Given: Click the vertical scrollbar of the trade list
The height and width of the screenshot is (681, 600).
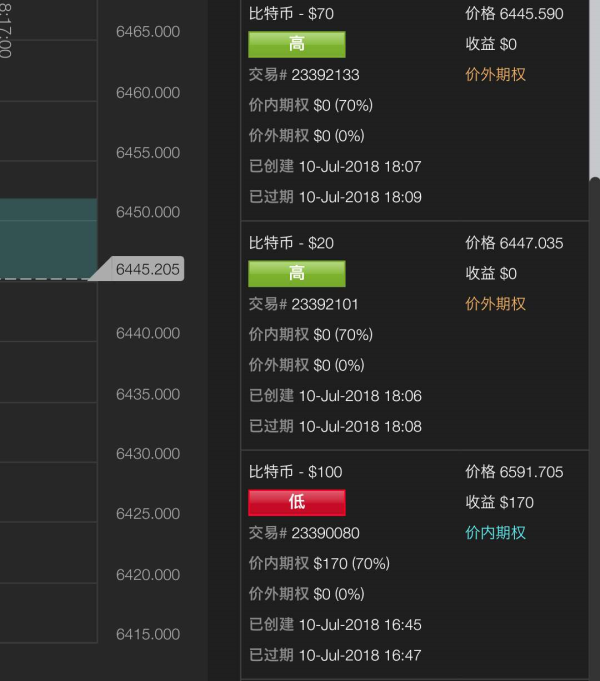Looking at the screenshot, I should (x=594, y=427).
